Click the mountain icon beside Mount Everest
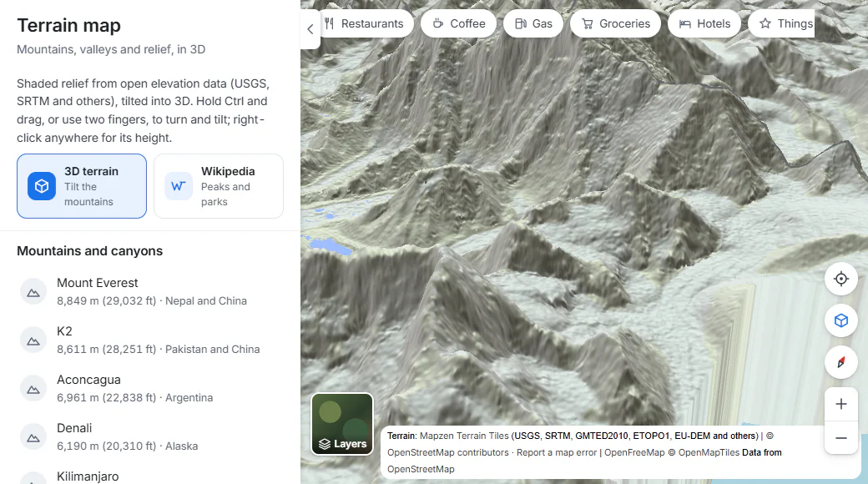 click(x=33, y=292)
